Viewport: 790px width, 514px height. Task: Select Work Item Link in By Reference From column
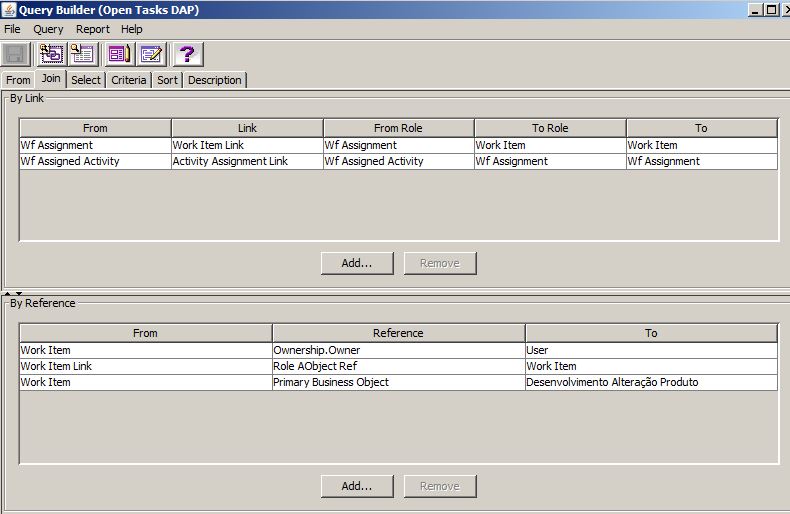pos(146,366)
